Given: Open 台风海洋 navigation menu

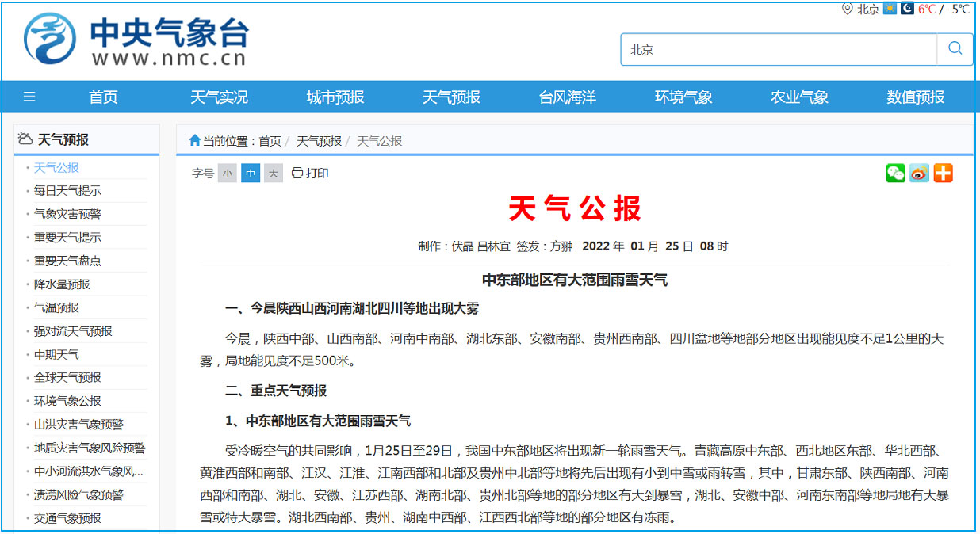Looking at the screenshot, I should (568, 97).
